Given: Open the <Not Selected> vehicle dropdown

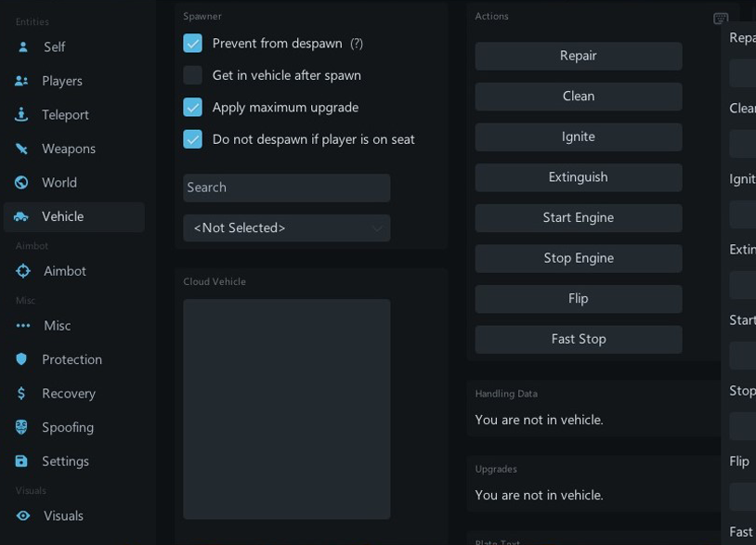Looking at the screenshot, I should (286, 227).
